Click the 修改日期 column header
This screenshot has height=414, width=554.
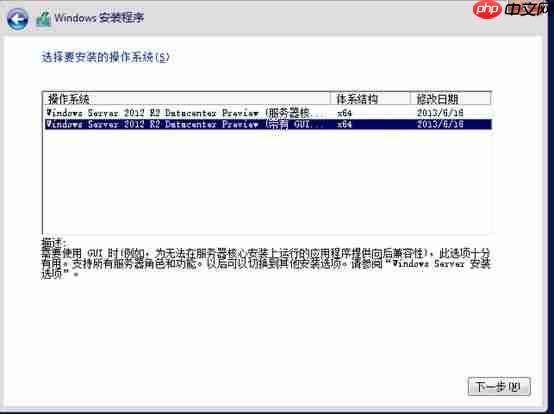pyautogui.click(x=450, y=99)
